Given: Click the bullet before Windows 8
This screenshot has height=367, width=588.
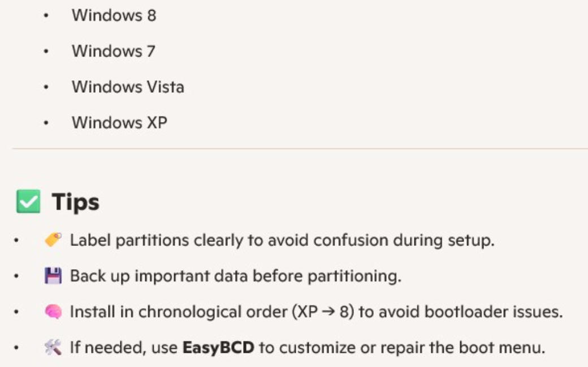Looking at the screenshot, I should click(x=47, y=16).
